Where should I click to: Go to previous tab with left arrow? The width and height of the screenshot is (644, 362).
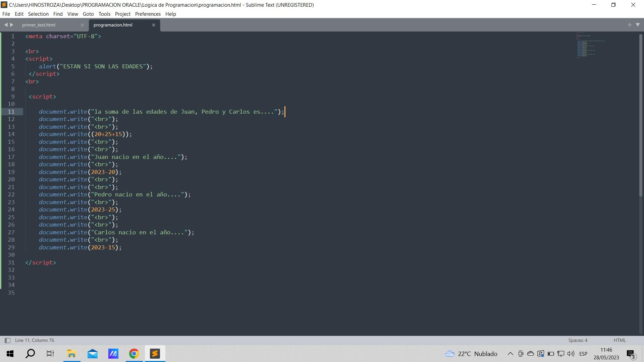point(6,25)
